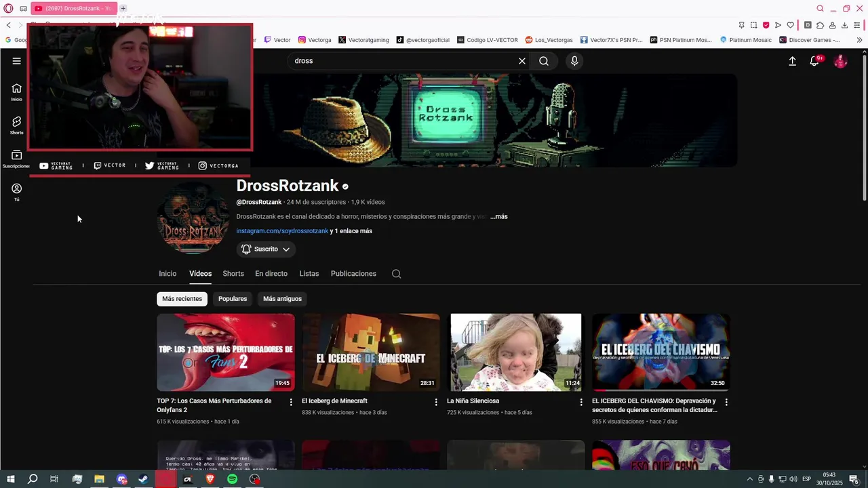Open File Explorer from taskbar
Viewport: 868px width, 488px height.
tap(99, 479)
